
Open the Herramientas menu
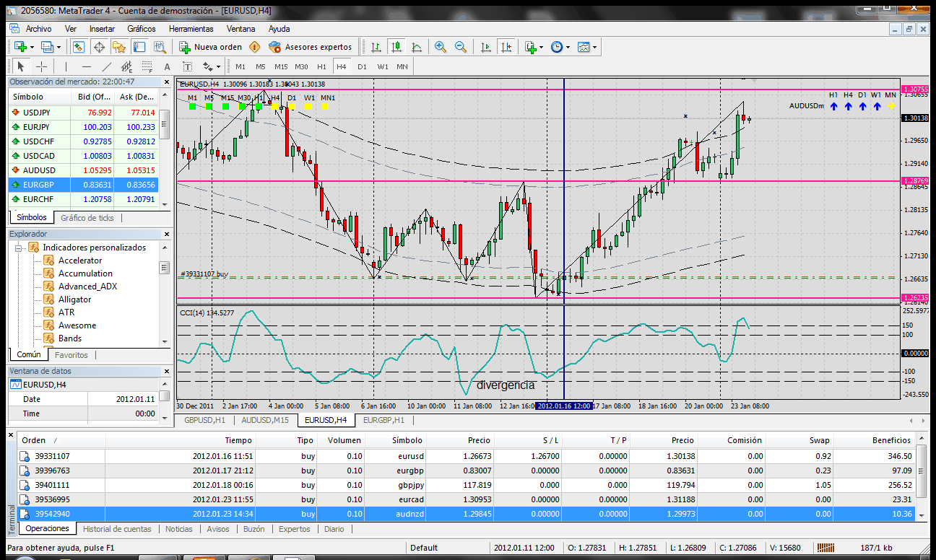(x=191, y=29)
